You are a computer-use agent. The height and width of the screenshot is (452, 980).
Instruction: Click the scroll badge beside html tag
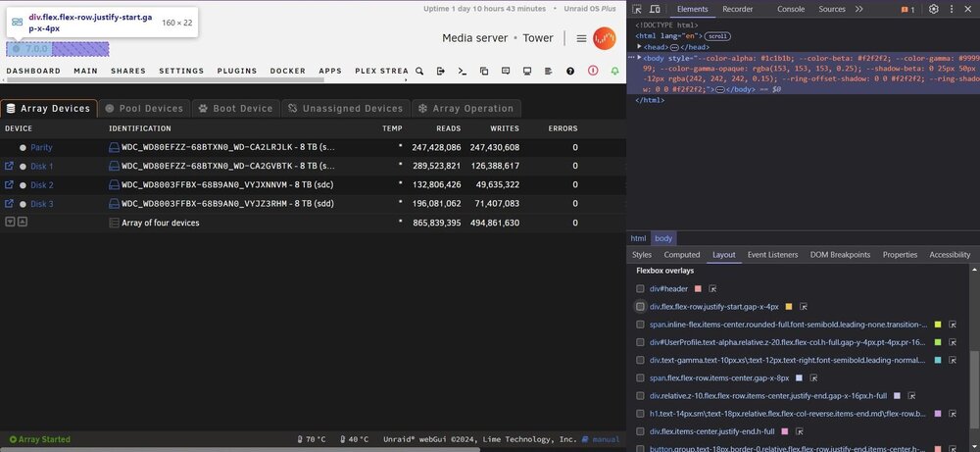pos(717,36)
